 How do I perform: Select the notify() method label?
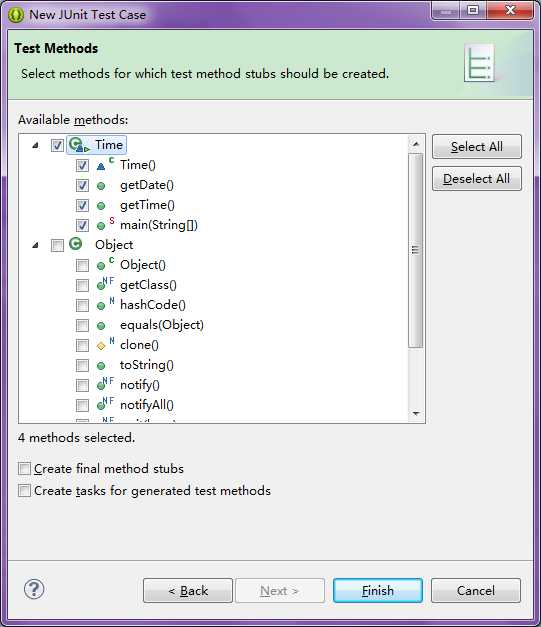tap(140, 385)
